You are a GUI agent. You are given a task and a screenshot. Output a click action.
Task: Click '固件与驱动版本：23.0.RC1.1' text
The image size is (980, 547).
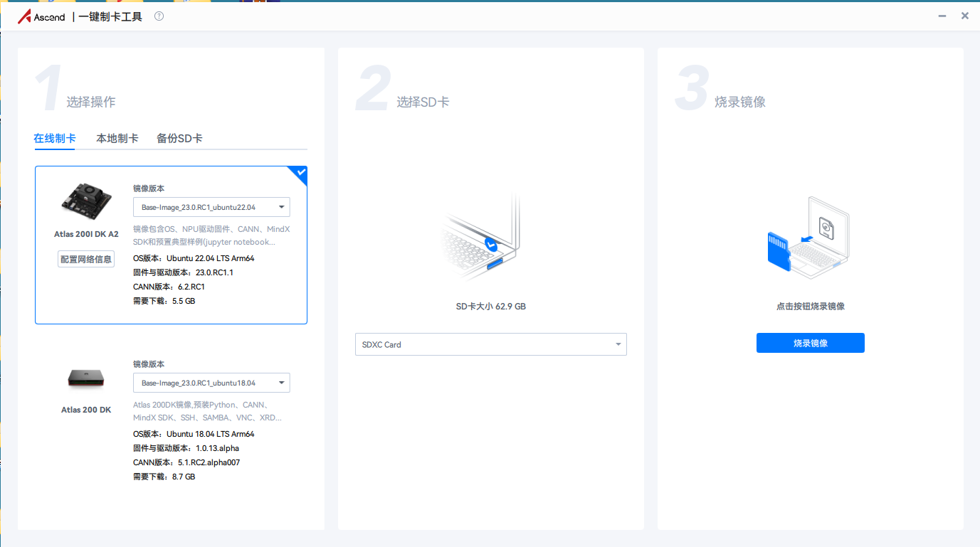pos(184,272)
